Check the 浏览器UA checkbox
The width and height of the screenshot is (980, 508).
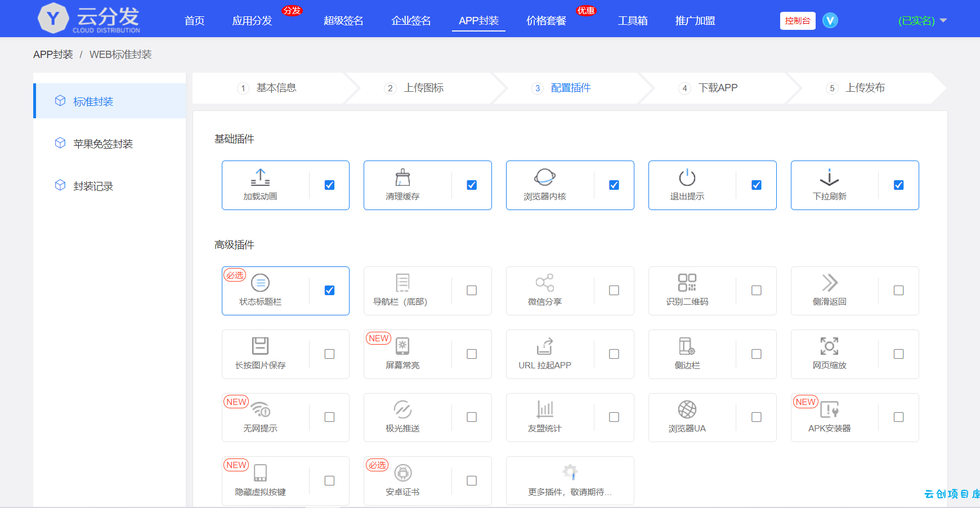[x=757, y=417]
